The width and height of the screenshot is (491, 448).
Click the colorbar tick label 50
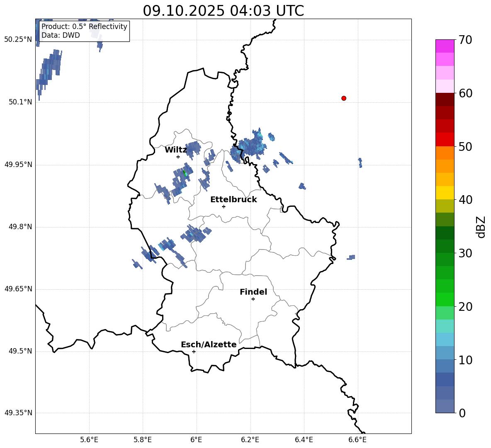[x=465, y=147]
